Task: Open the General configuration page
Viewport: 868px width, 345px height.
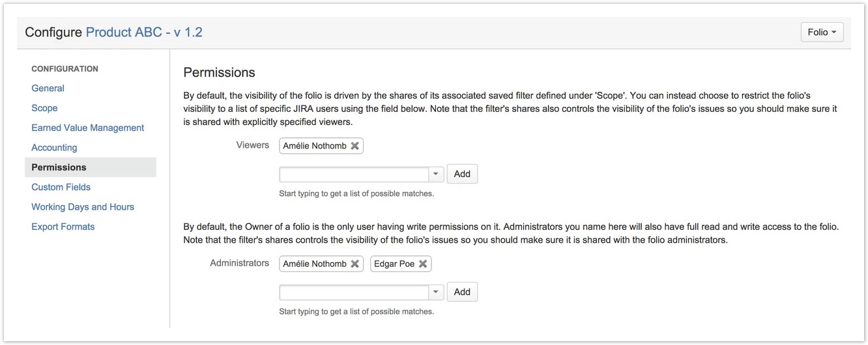Action: point(48,88)
